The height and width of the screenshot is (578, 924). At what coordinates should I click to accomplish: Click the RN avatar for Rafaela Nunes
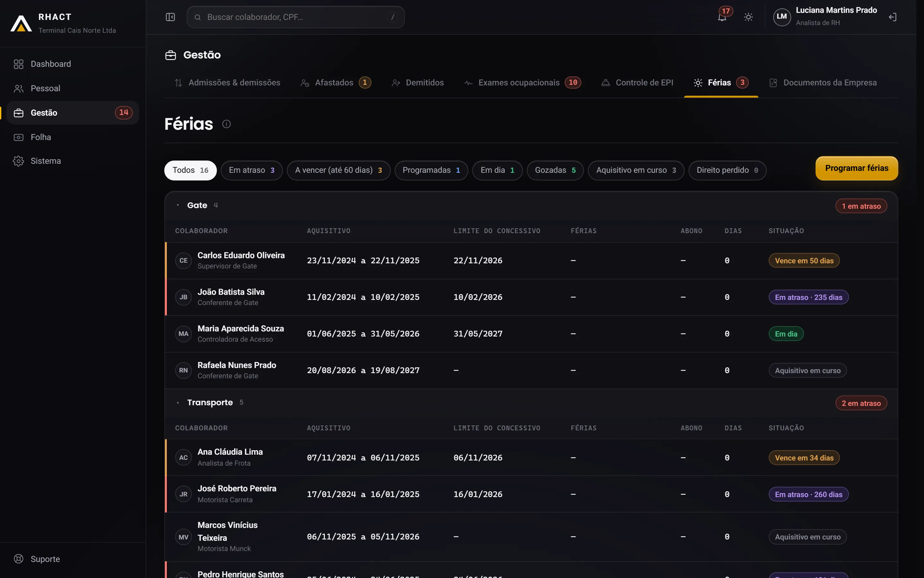[x=183, y=371]
